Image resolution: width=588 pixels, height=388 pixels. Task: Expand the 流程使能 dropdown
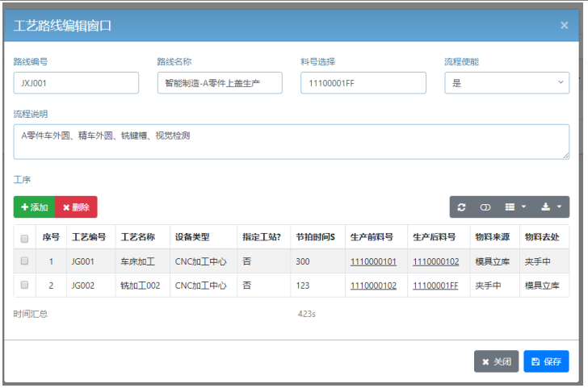(x=506, y=83)
